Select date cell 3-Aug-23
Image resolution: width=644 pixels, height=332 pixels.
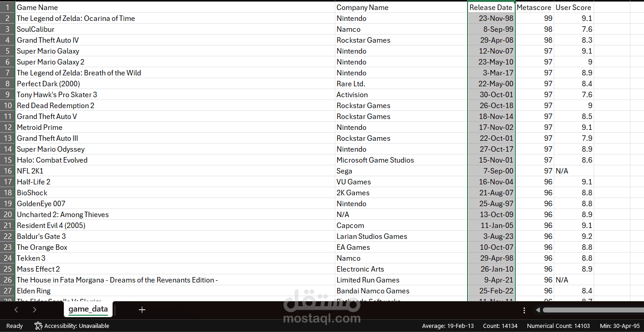coord(491,236)
